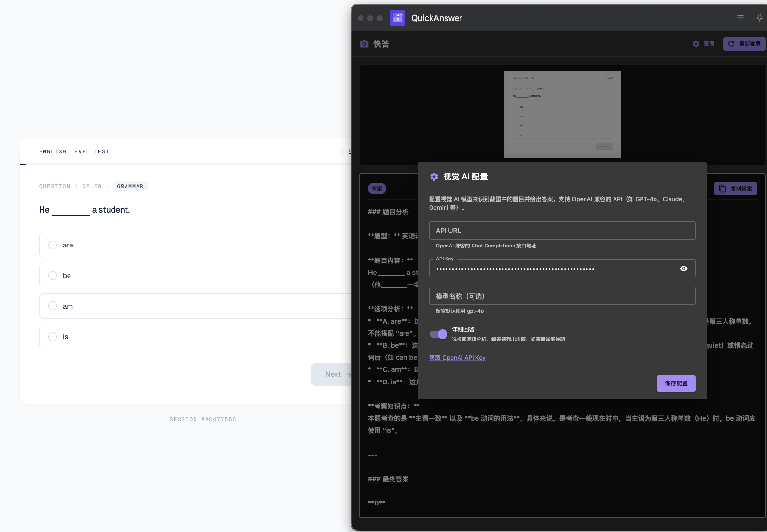Toggle the 详细回答 switch off
The height and width of the screenshot is (532, 767).
[x=438, y=334]
